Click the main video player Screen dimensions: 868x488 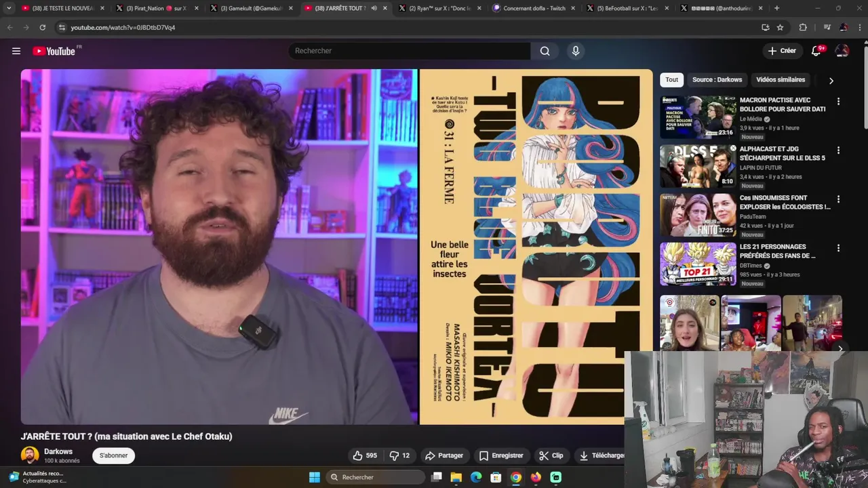click(336, 247)
